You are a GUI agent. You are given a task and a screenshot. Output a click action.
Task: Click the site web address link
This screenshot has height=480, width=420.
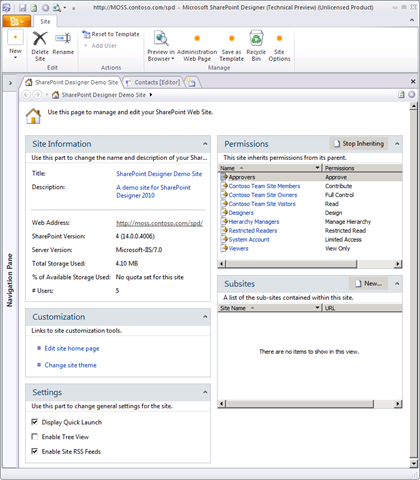coord(160,223)
